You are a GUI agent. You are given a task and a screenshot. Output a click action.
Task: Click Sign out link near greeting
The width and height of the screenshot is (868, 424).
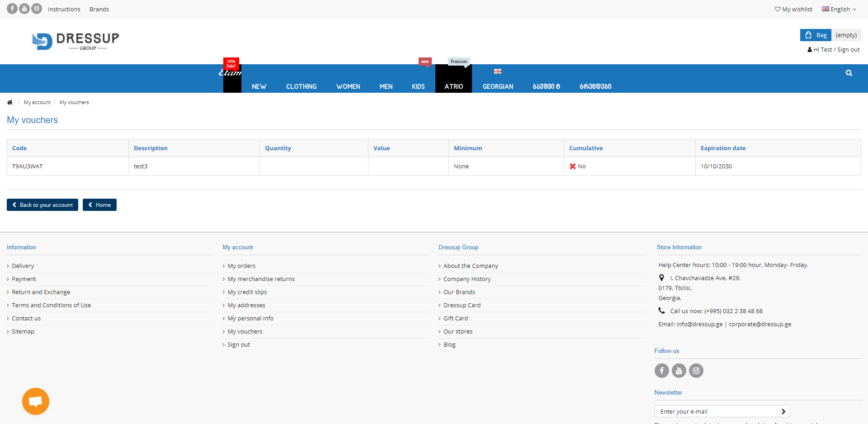click(x=848, y=50)
